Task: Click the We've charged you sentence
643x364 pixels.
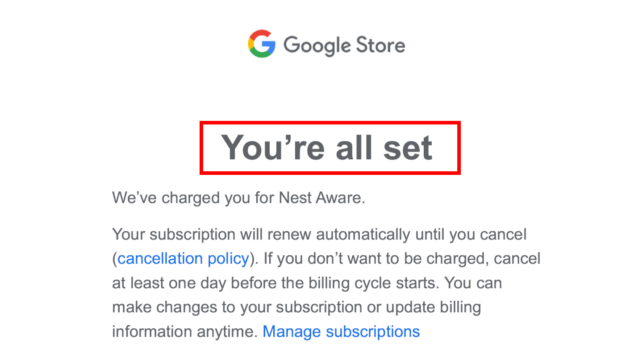Action: (x=238, y=198)
